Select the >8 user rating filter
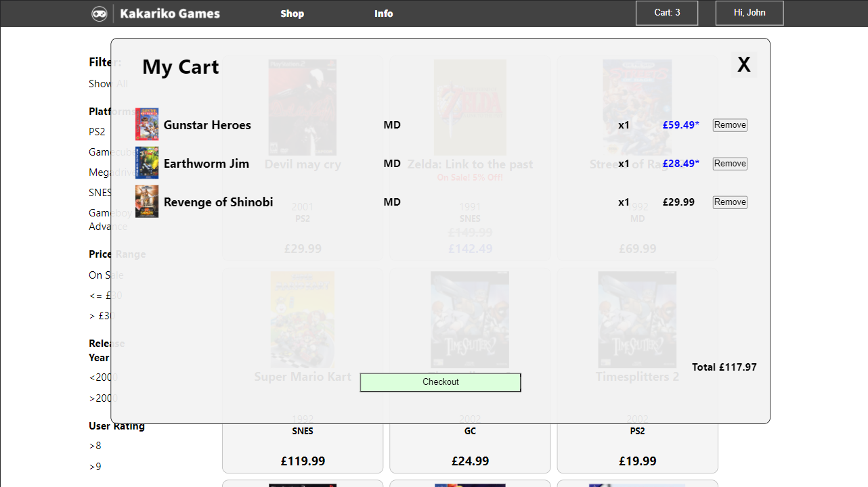Viewport: 868px width, 487px height. [95, 446]
